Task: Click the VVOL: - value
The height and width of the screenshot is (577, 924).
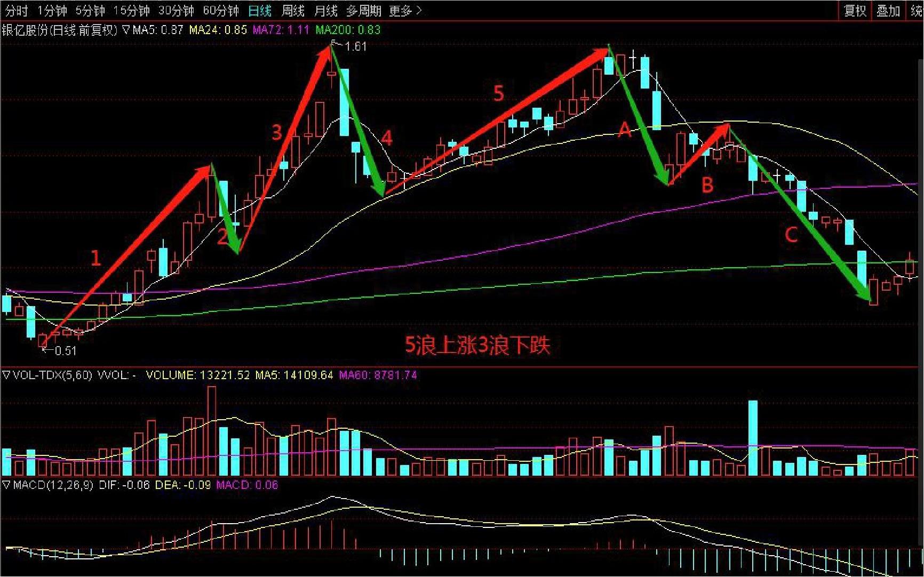Action: click(116, 375)
